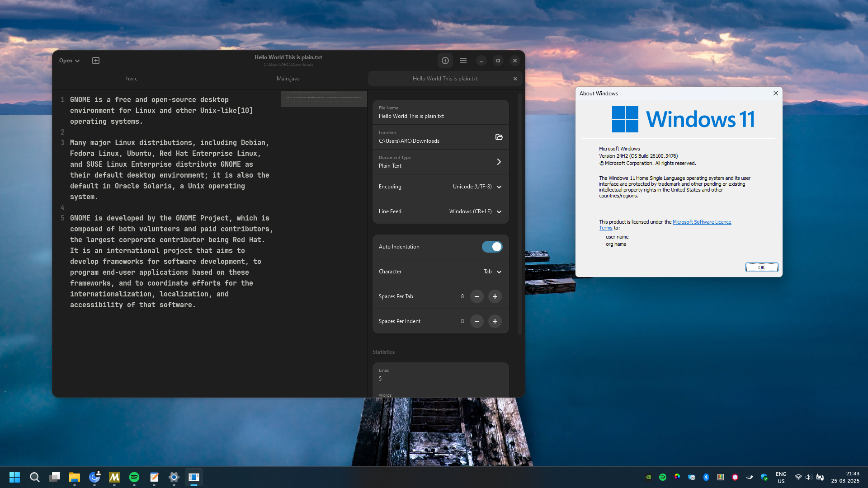This screenshot has width=868, height=488.
Task: Open Chromium browser from taskbar
Action: pos(94,477)
